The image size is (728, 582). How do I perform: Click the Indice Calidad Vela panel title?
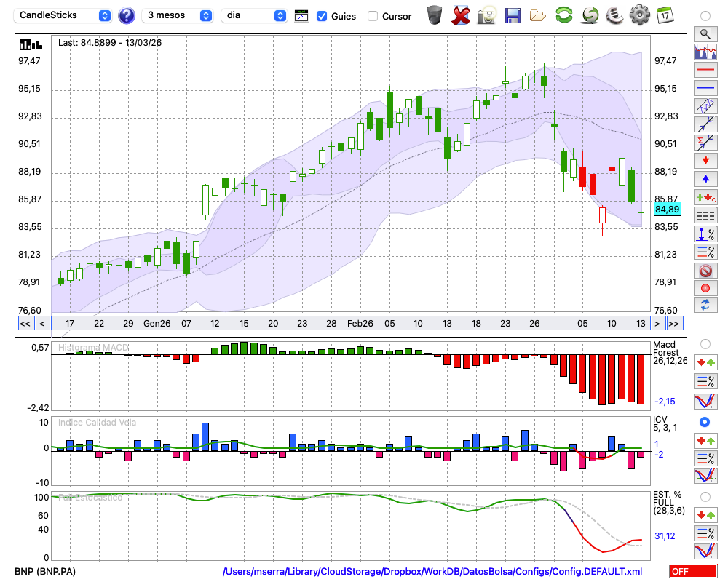[97, 423]
